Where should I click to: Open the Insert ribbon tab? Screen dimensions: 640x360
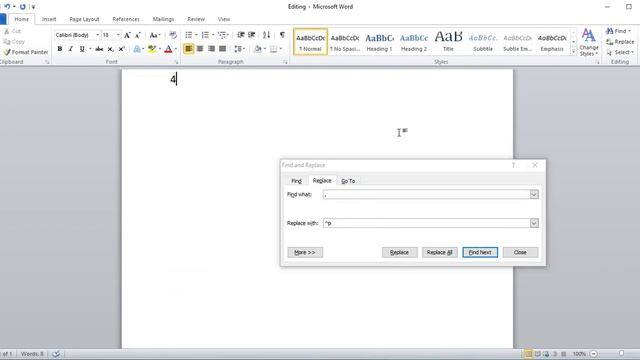(49, 19)
